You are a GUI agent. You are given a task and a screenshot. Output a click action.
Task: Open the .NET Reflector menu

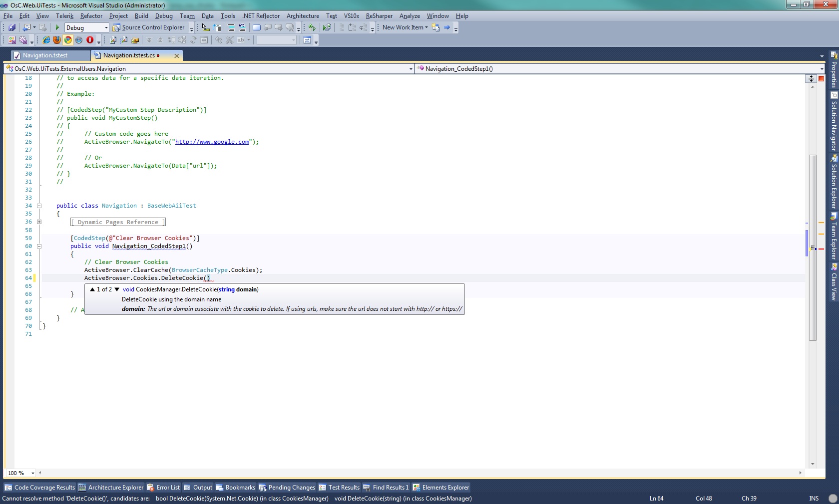point(261,16)
